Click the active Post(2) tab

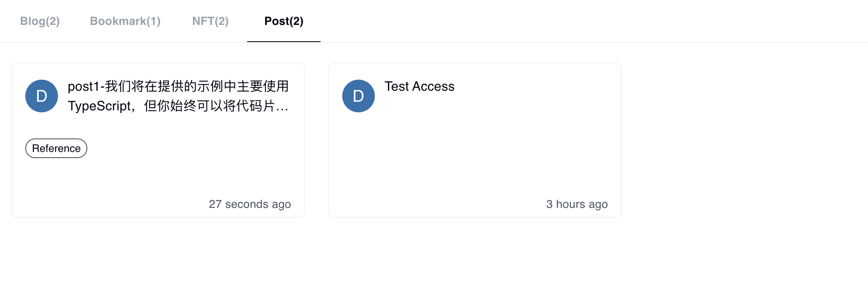pyautogui.click(x=284, y=21)
